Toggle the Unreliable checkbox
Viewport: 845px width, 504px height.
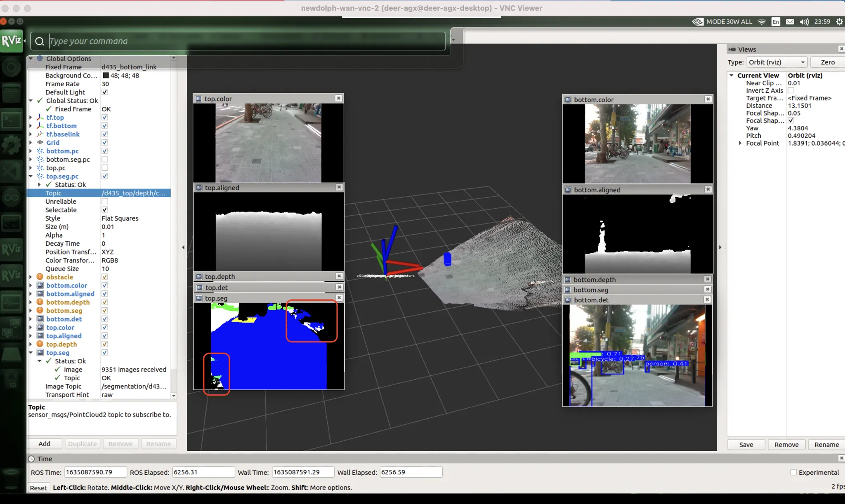(x=105, y=201)
